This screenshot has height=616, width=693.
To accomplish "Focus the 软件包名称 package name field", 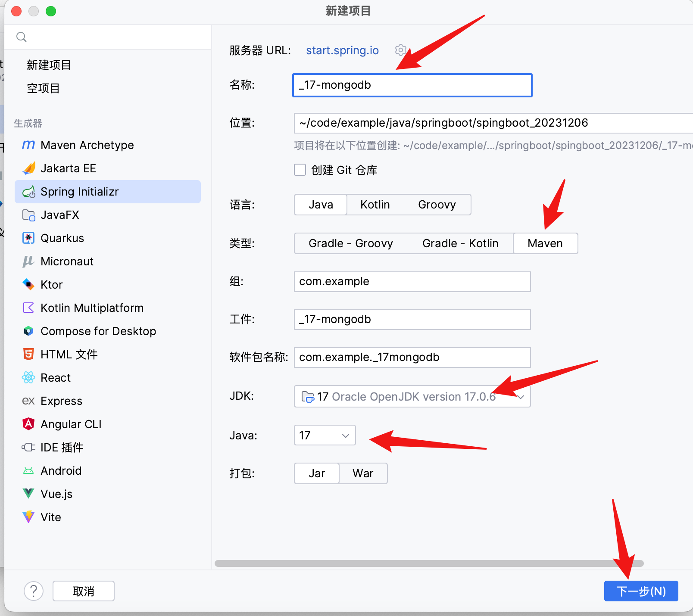I will pos(412,358).
